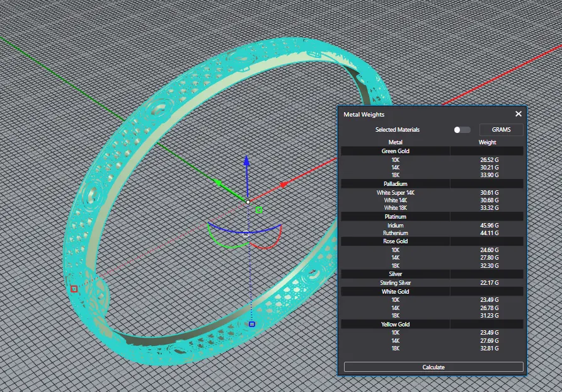This screenshot has width=562, height=392.
Task: Click the green square scale handle
Action: pos(259,210)
